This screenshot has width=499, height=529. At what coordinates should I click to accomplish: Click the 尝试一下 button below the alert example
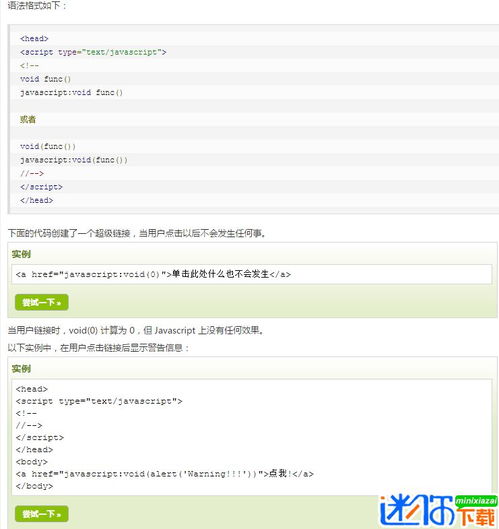[41, 514]
